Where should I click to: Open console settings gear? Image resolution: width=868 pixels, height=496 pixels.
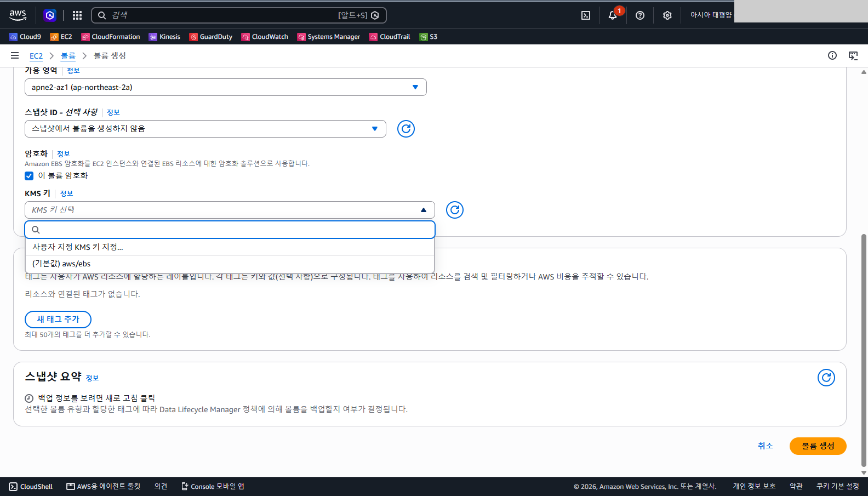(667, 15)
